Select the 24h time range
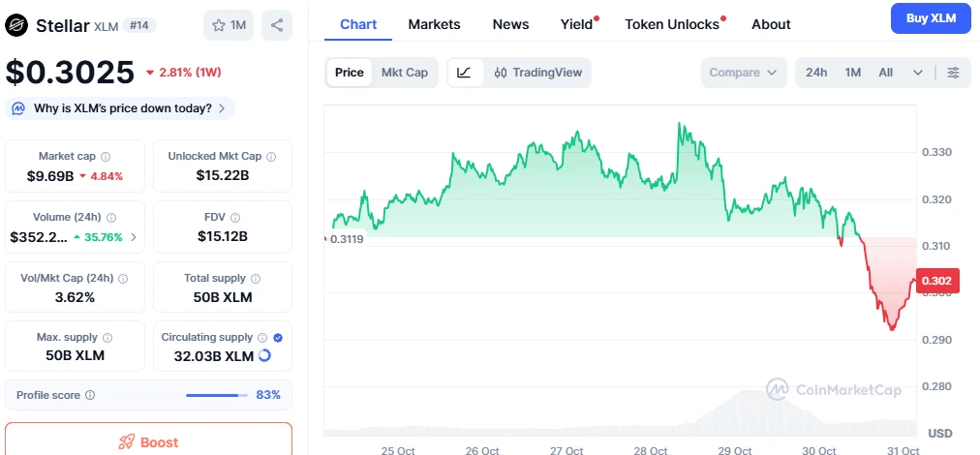Screen dimensions: 980x455 tap(816, 73)
